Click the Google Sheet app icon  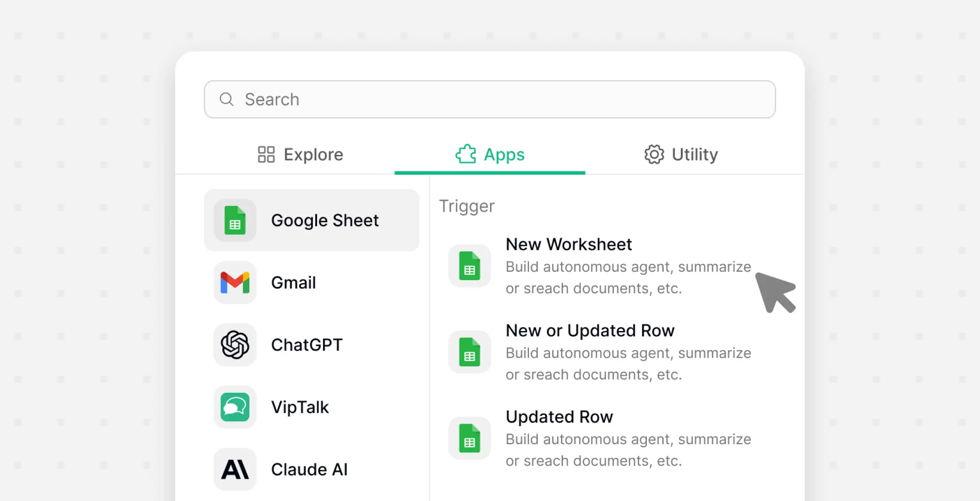(235, 220)
